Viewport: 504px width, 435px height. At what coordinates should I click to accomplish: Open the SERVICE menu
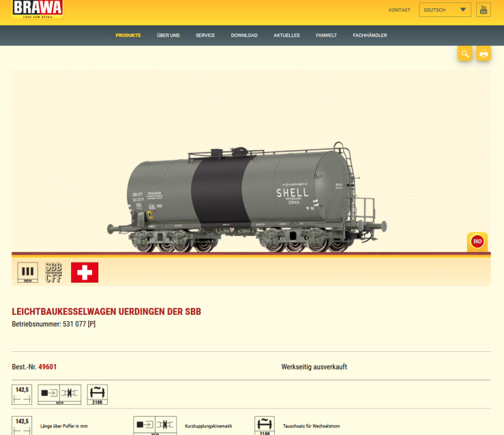(x=205, y=35)
